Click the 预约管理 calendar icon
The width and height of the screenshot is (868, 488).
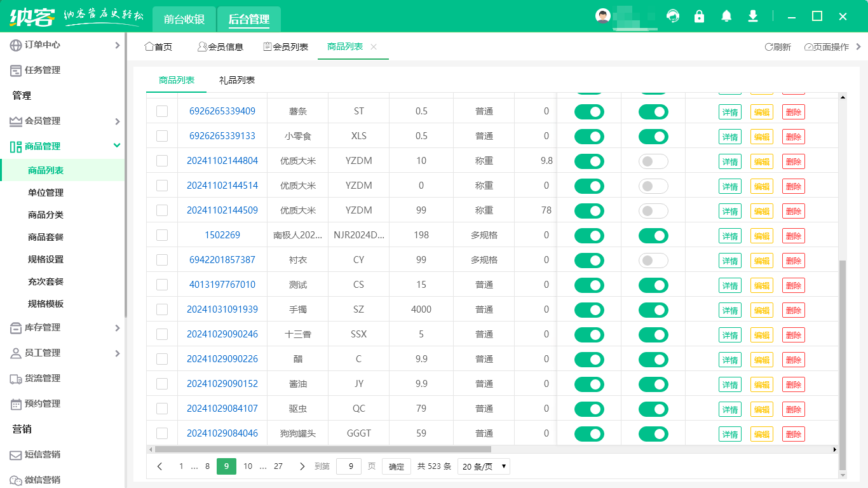click(x=15, y=404)
